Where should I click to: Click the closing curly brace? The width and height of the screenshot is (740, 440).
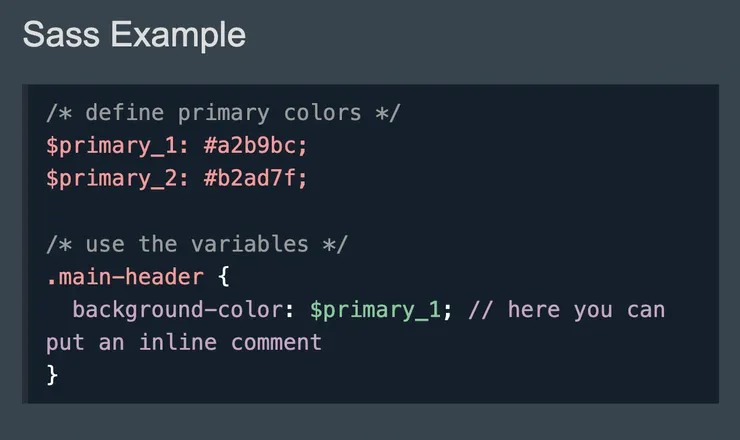53,375
